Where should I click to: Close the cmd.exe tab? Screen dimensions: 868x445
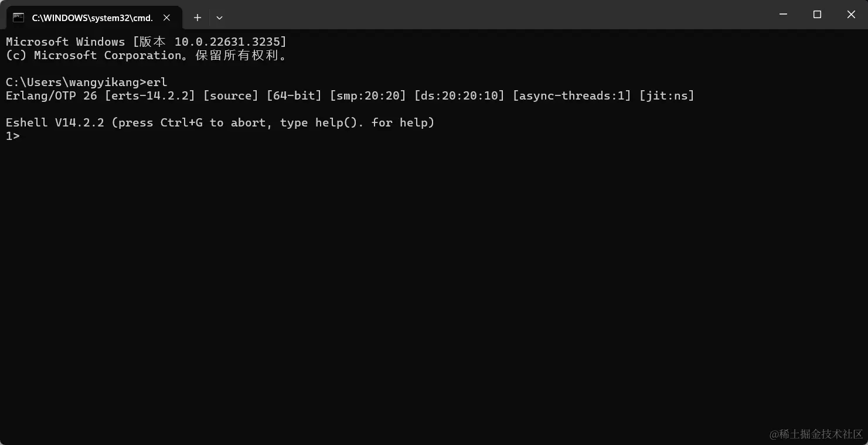[167, 18]
